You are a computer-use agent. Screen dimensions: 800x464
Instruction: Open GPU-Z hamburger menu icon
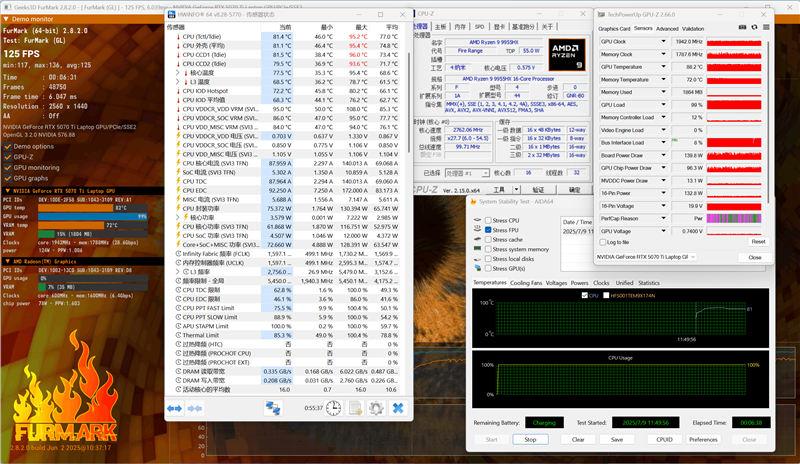(x=766, y=28)
